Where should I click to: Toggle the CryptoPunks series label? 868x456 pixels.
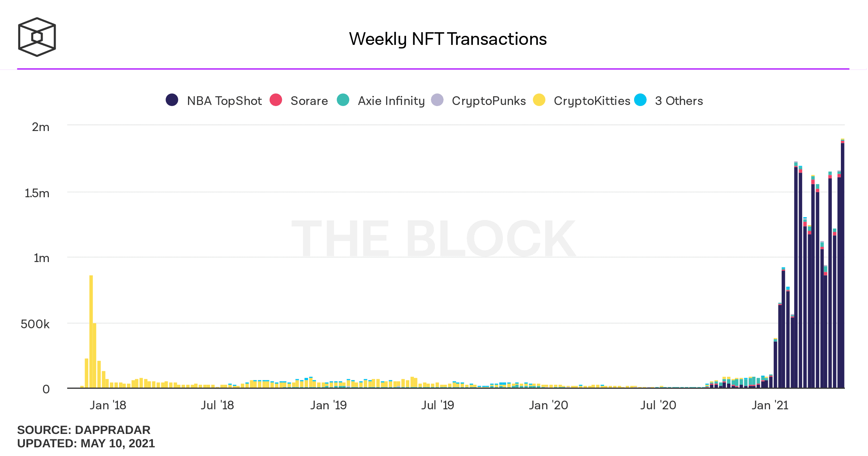pyautogui.click(x=489, y=101)
